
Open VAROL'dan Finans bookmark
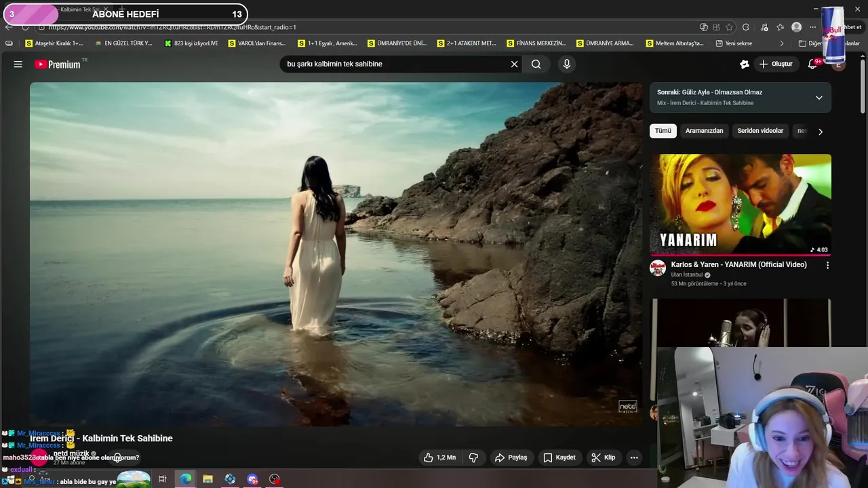pyautogui.click(x=257, y=43)
